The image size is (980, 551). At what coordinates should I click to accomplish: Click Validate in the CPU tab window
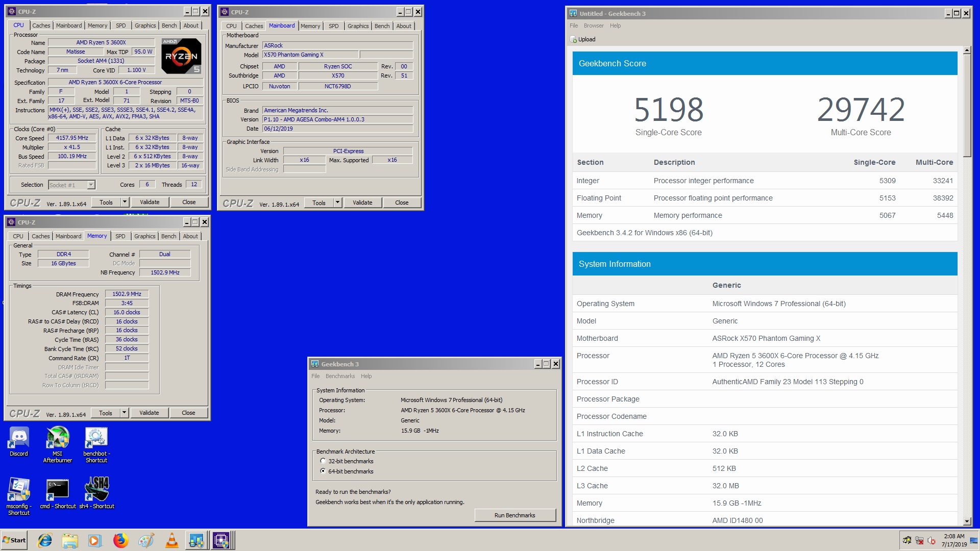(150, 202)
